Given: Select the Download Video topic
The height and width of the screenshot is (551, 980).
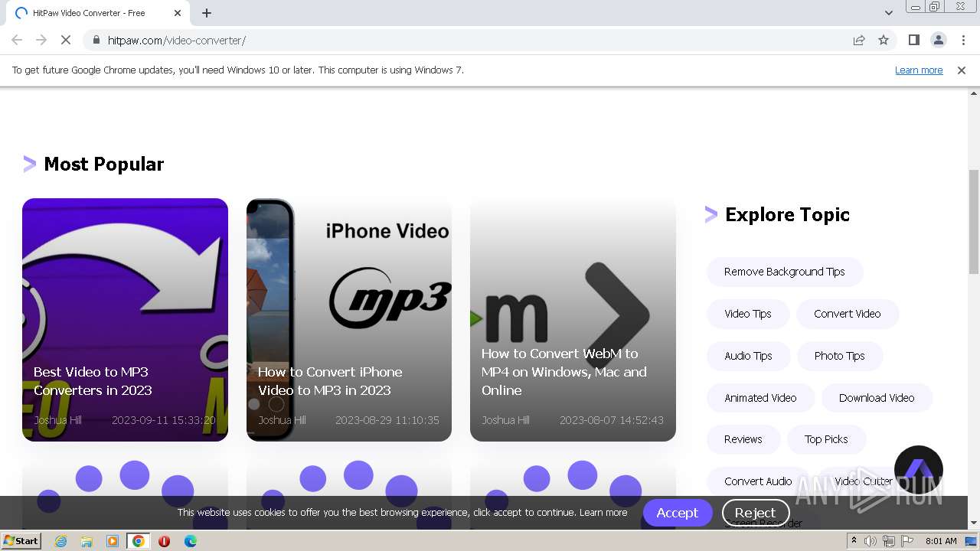Looking at the screenshot, I should [877, 398].
